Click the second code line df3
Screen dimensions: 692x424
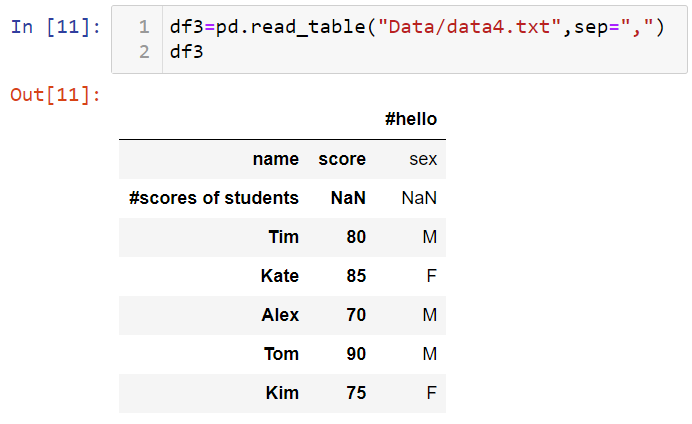pos(186,52)
